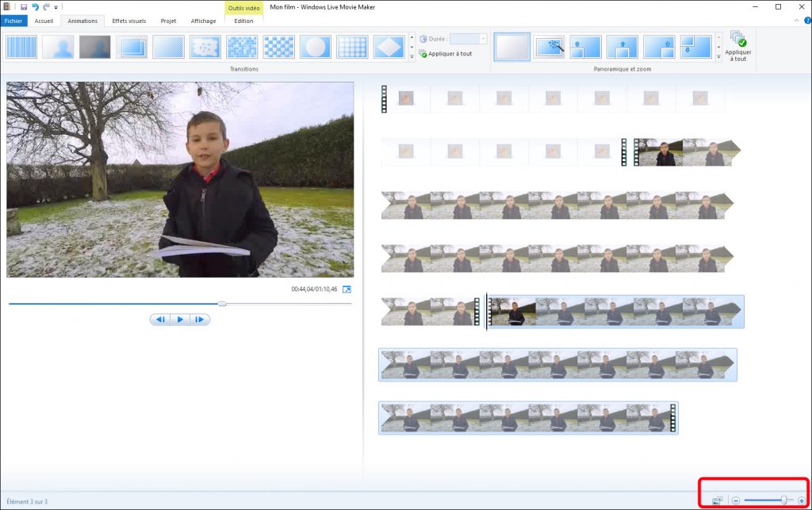Apply the overlapping frames transition
812x510 pixels.
pos(132,47)
